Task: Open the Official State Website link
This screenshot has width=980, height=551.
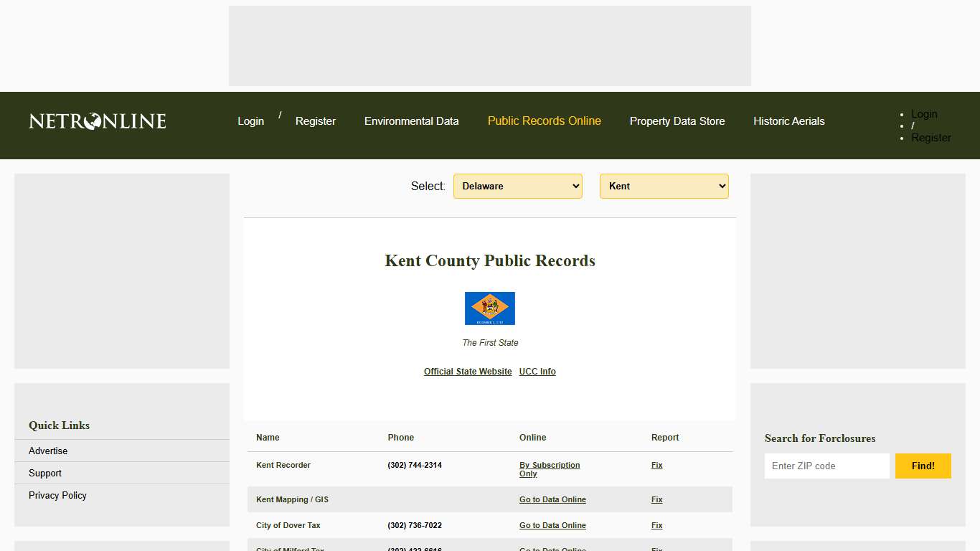Action: (467, 372)
